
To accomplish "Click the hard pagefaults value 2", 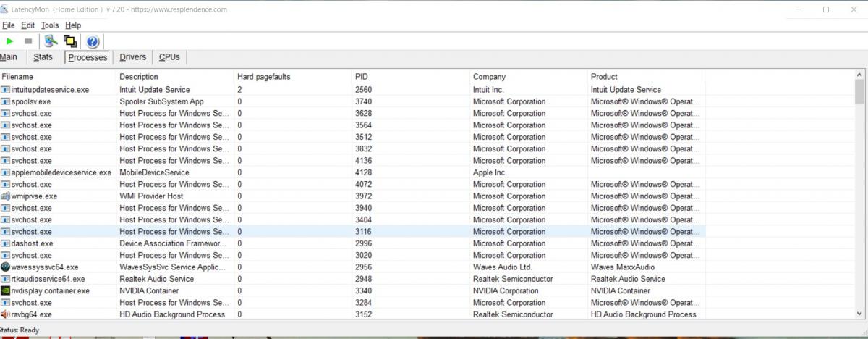I will coord(239,90).
